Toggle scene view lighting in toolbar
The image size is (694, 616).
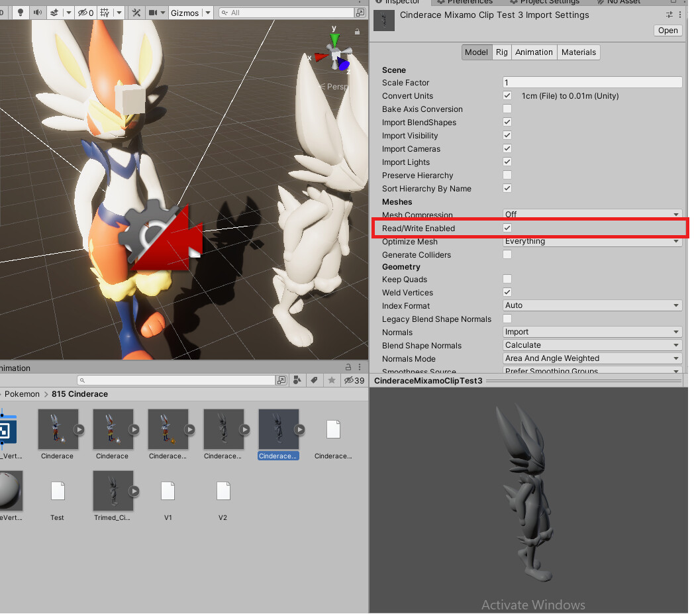click(22, 11)
